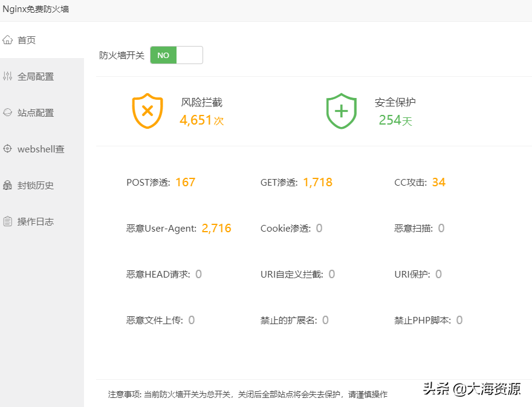Click the 恶意User-Agent count 2,716
Screen dimensions: 532x407
click(216, 228)
